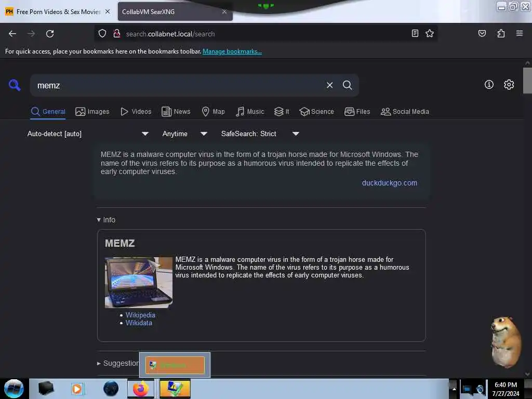Screen dimensions: 532x399
Task: Switch to the Images category tab
Action: [x=92, y=112]
